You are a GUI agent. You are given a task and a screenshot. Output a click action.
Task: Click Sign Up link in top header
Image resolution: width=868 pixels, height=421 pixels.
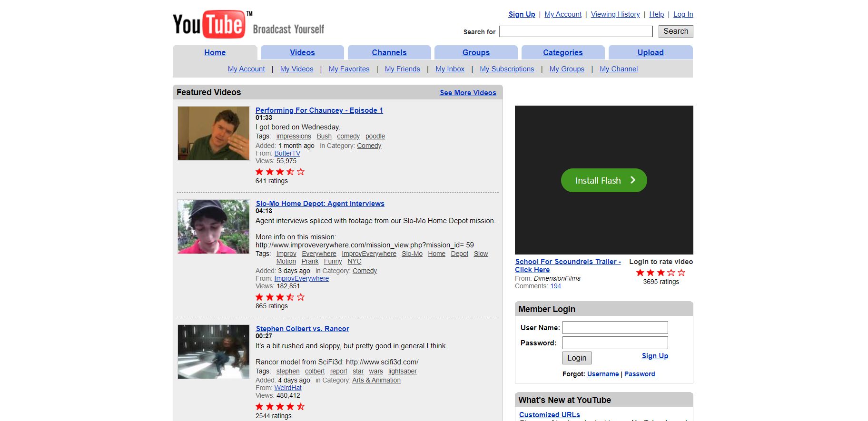522,14
